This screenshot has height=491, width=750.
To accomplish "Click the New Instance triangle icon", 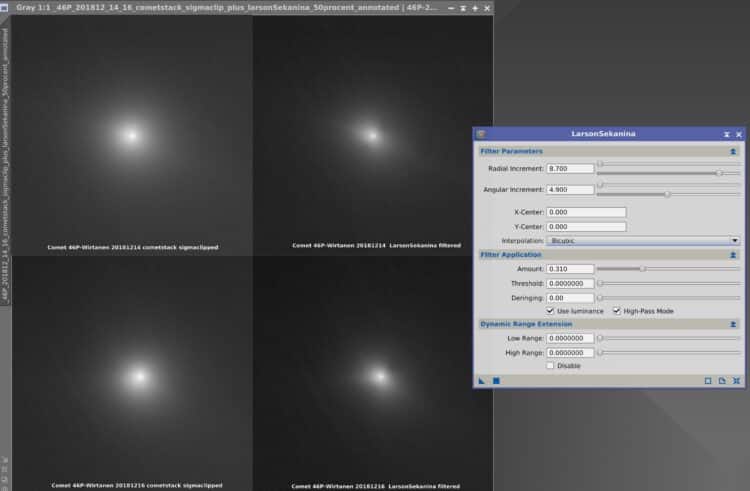I will click(482, 381).
